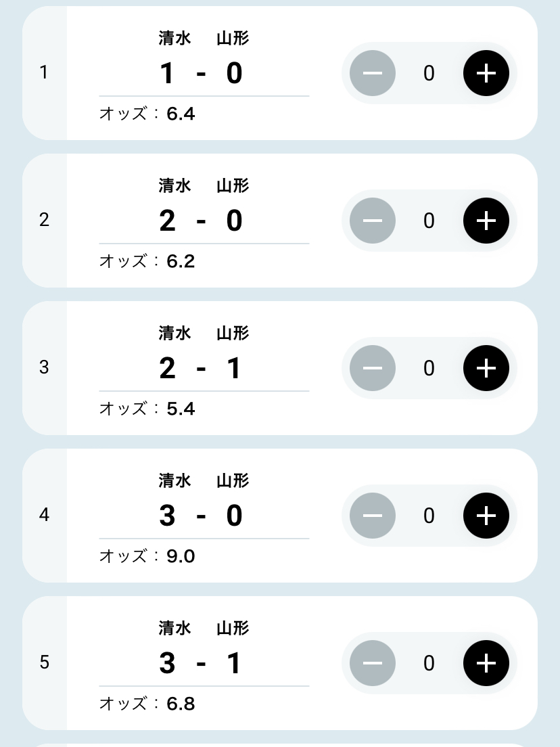Choose the 3-0 score outcome
Viewport: 560px width, 747px height.
tap(202, 516)
